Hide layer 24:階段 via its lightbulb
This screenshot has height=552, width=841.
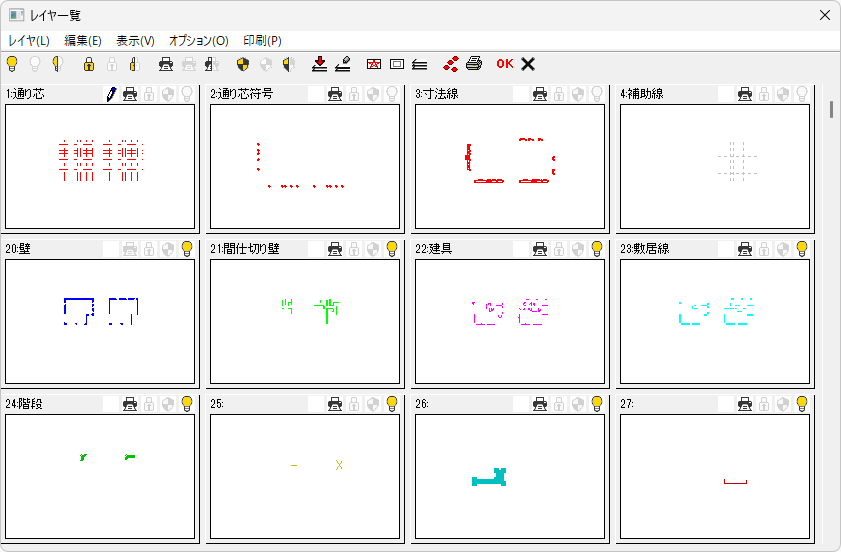point(187,404)
